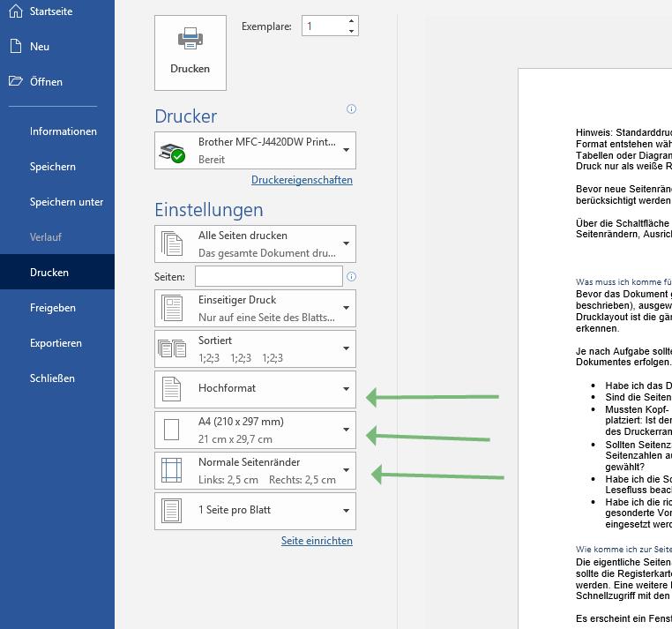Open the 1 Seite pro Blatt dropdown
The width and height of the screenshot is (672, 629).
(346, 511)
